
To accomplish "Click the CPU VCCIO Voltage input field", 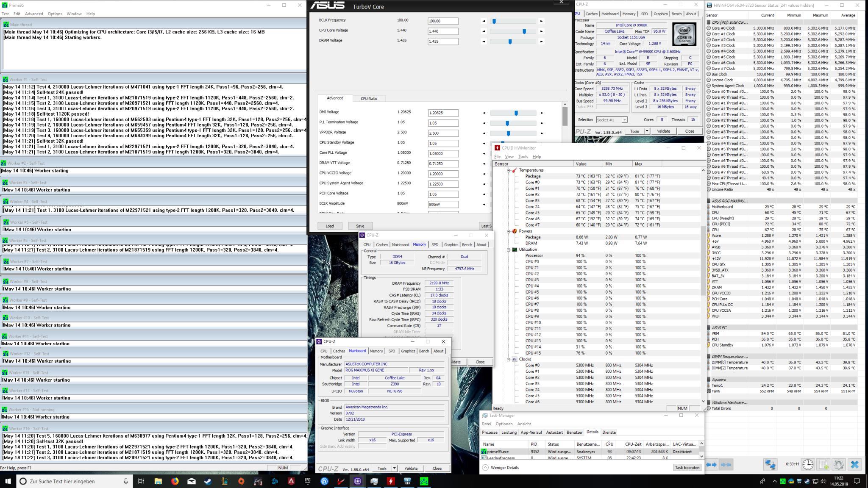I will [443, 174].
